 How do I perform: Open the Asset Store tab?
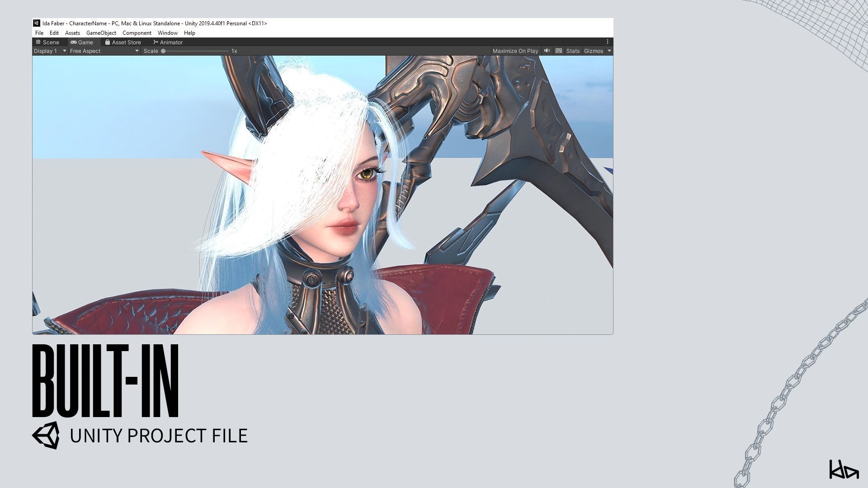(x=123, y=42)
